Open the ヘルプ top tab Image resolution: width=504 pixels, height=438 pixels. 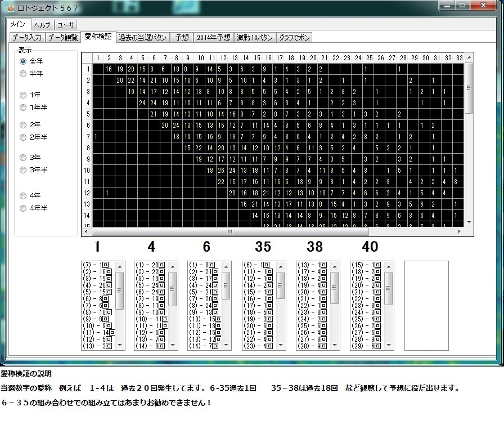pyautogui.click(x=42, y=25)
